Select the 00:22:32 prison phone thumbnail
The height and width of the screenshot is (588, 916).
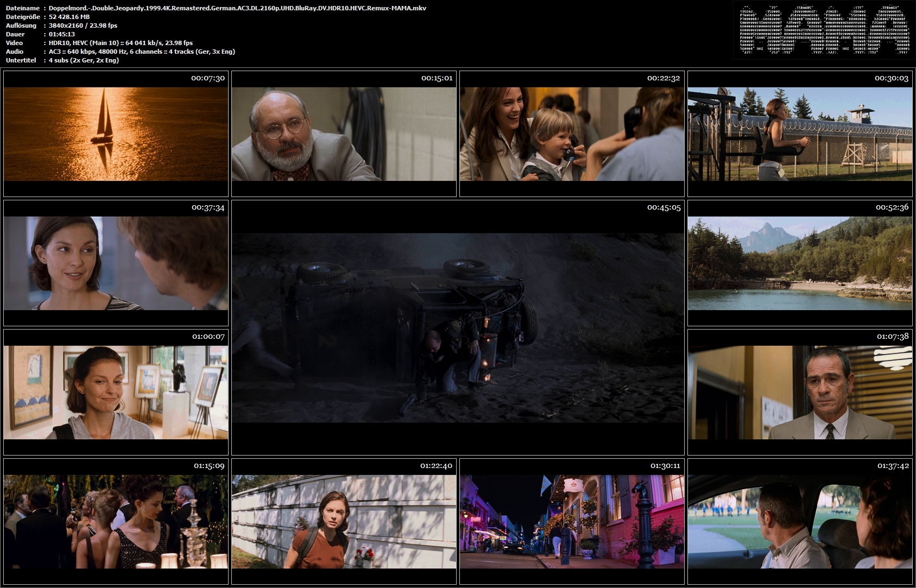click(x=572, y=134)
